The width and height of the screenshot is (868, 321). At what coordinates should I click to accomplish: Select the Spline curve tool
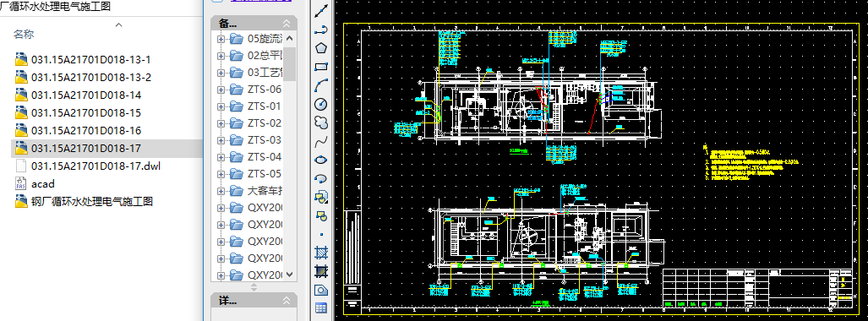point(321,141)
